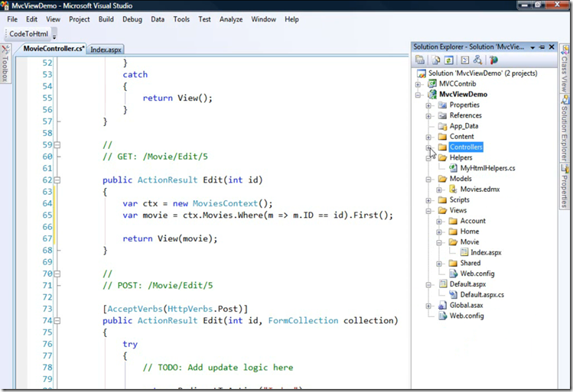This screenshot has width=573, height=392.
Task: Open the Test menu
Action: point(205,19)
